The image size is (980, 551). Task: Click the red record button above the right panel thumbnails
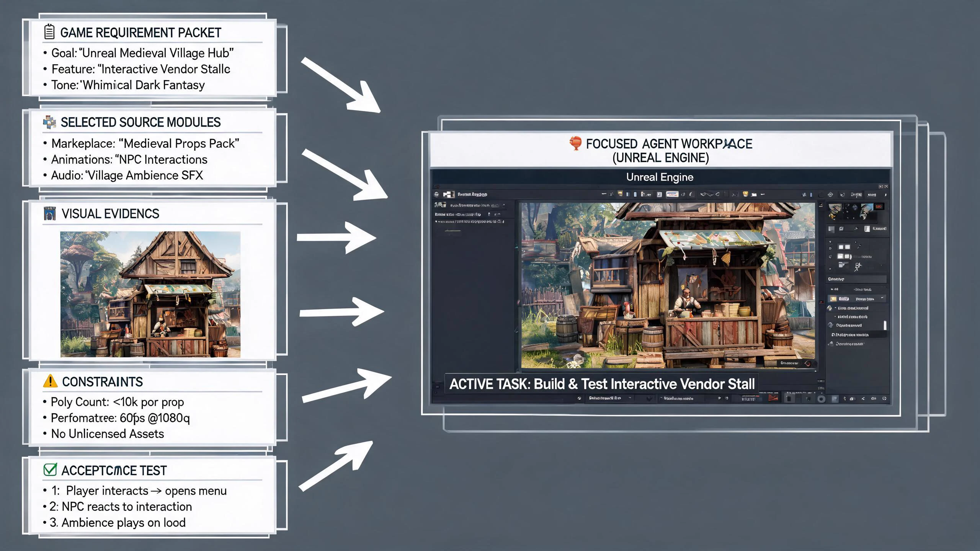click(x=879, y=207)
